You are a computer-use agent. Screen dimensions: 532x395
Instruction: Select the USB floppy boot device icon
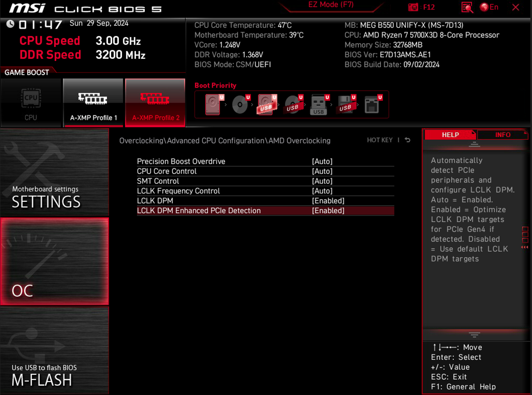(x=346, y=105)
